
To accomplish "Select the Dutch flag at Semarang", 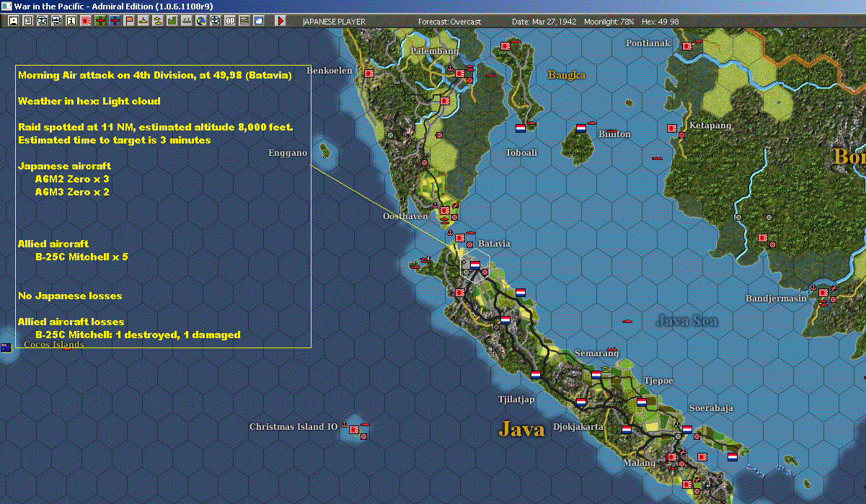I will 596,375.
